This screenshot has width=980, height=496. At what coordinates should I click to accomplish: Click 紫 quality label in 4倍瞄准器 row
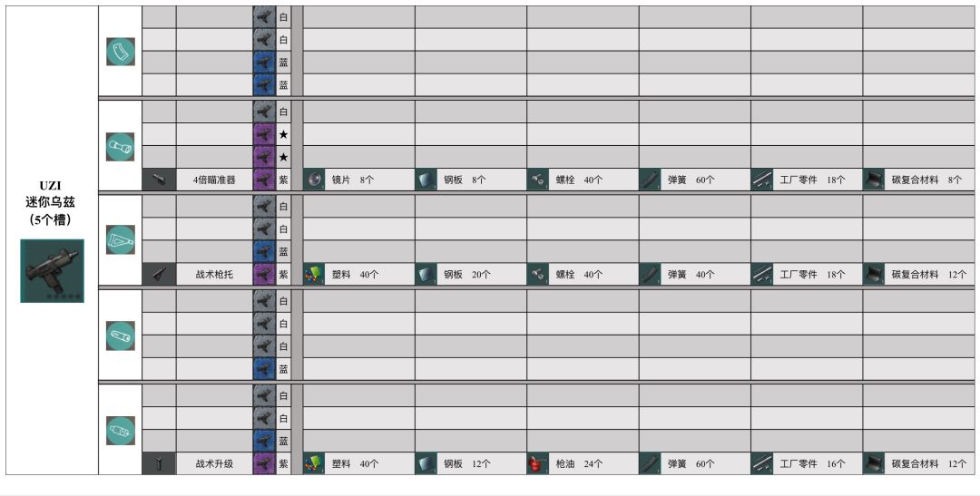(x=284, y=180)
